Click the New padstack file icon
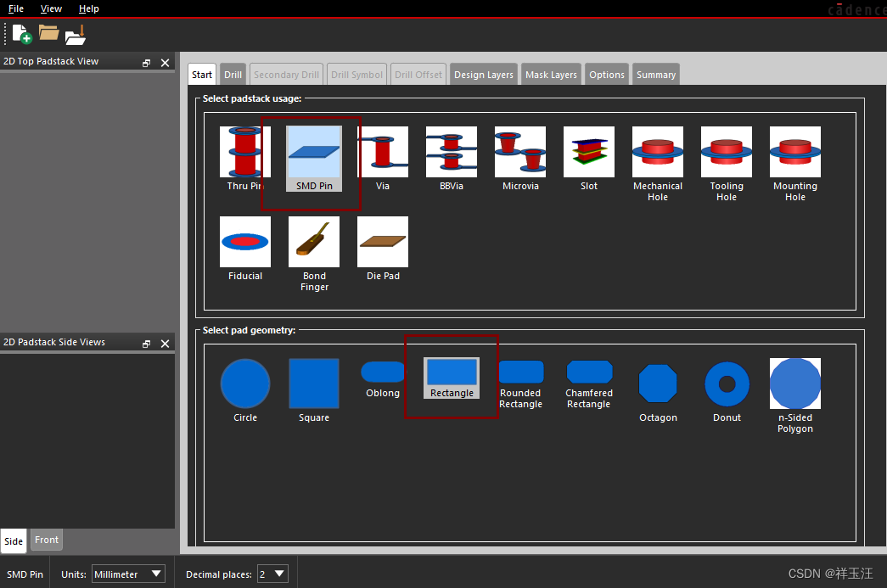The image size is (887, 588). pyautogui.click(x=22, y=34)
